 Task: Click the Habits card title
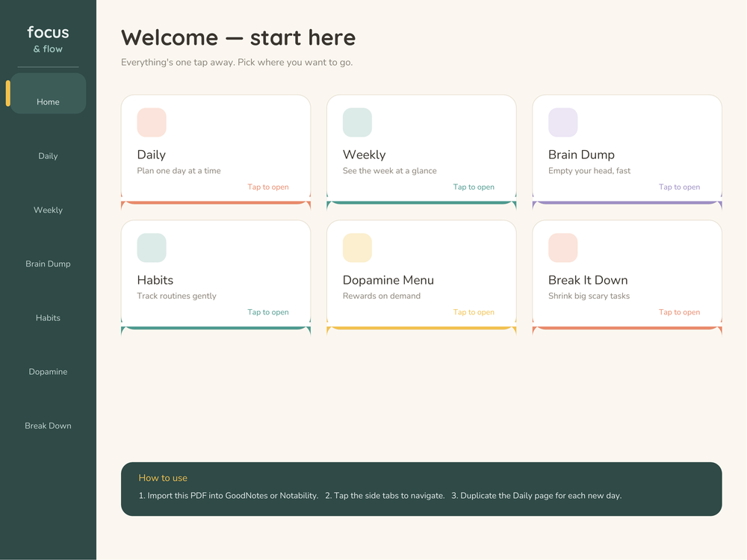point(155,280)
